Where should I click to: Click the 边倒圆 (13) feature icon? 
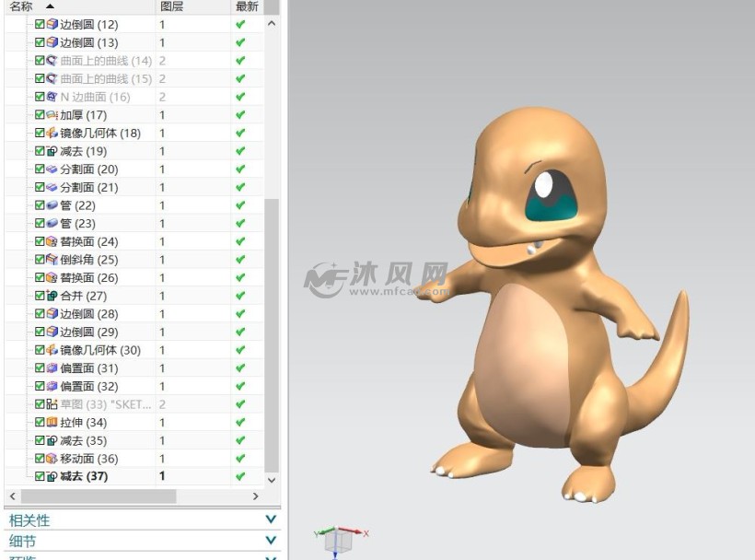coord(52,42)
